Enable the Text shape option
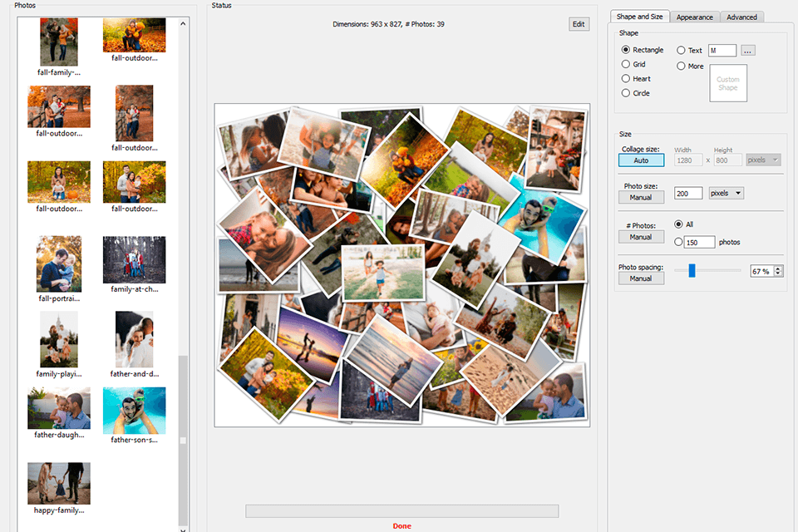This screenshot has width=798, height=532. coord(681,50)
